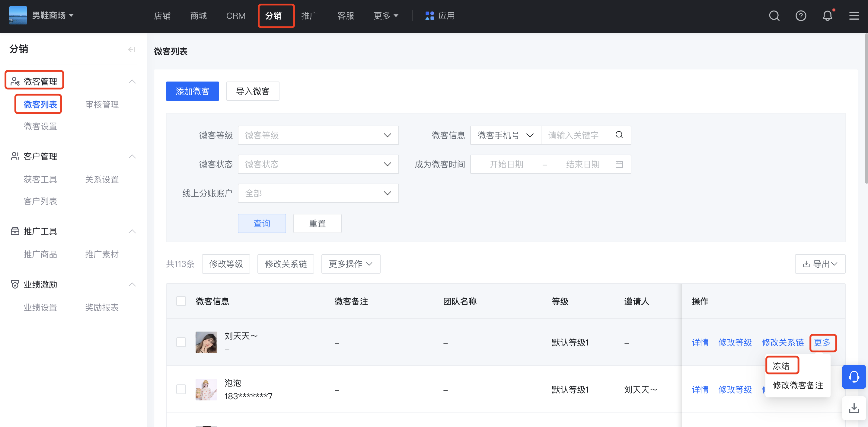Collapse the 推广工具 section chevron
This screenshot has width=868, height=427.
pyautogui.click(x=132, y=231)
